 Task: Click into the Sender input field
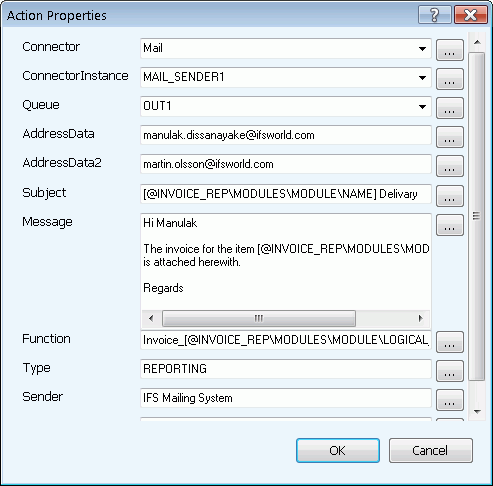click(x=286, y=398)
